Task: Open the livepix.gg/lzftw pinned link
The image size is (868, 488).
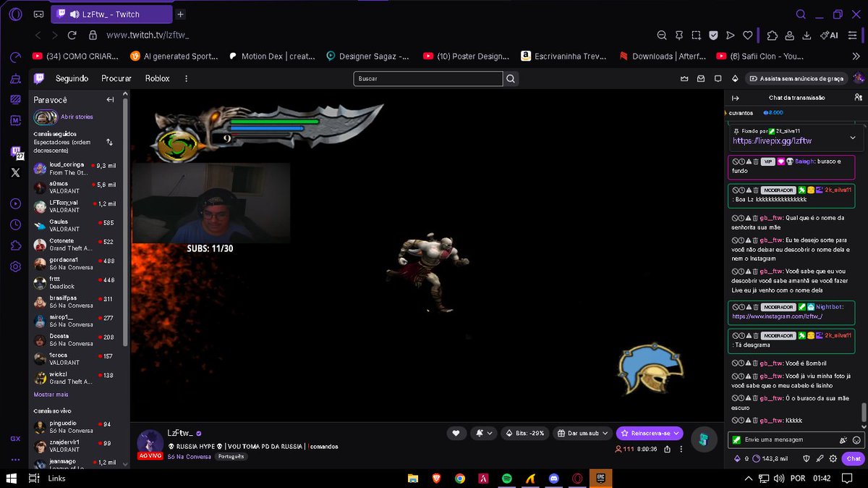Action: pyautogui.click(x=772, y=141)
